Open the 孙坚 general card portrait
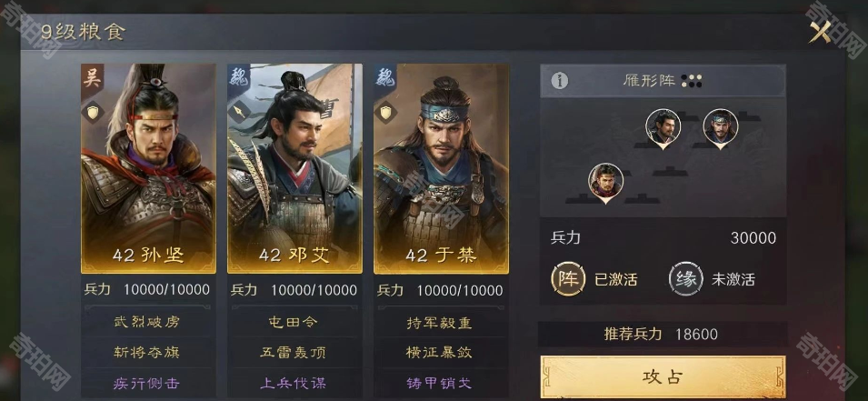The height and width of the screenshot is (401, 868). point(148,168)
